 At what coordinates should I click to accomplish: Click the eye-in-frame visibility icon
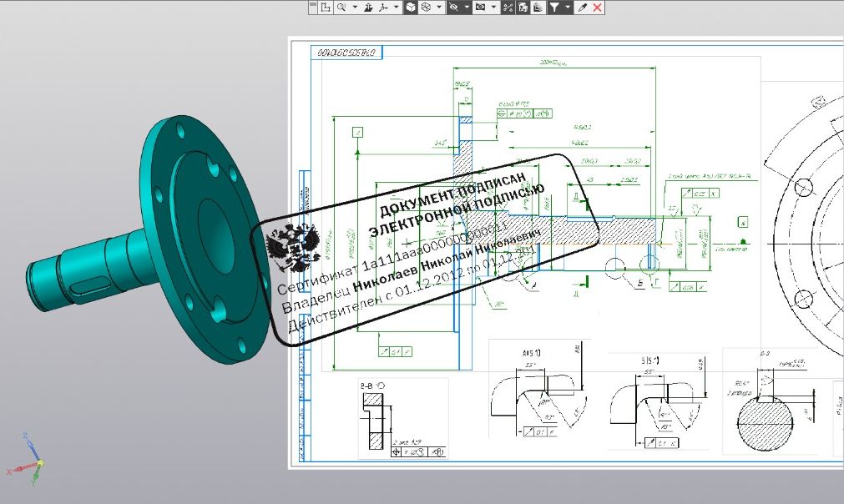point(480,7)
